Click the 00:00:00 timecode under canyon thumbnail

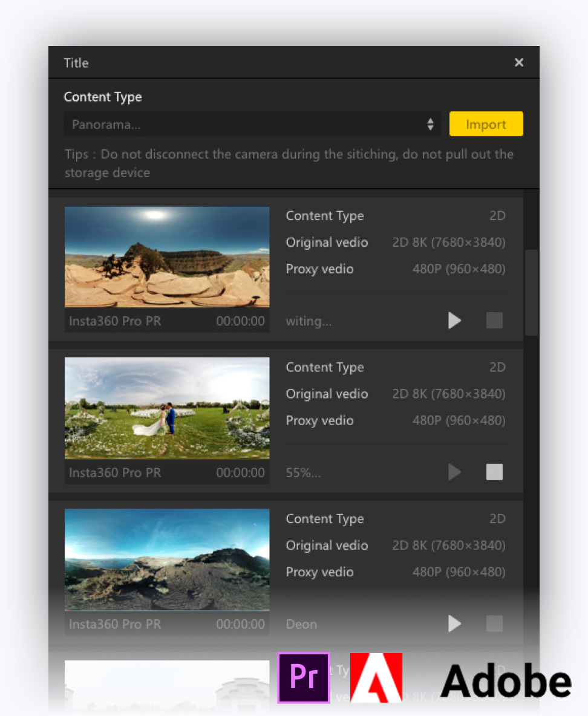click(240, 321)
